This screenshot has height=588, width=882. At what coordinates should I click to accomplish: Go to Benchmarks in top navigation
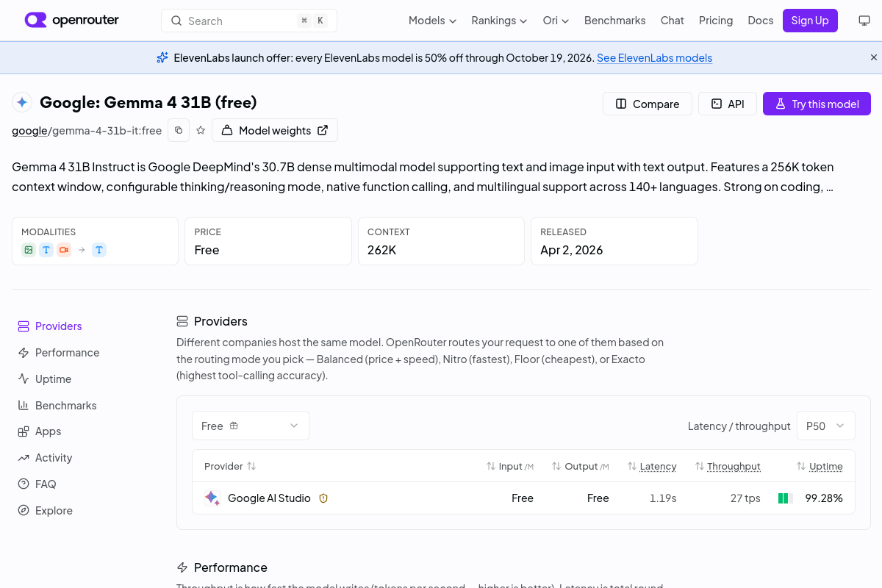point(614,21)
